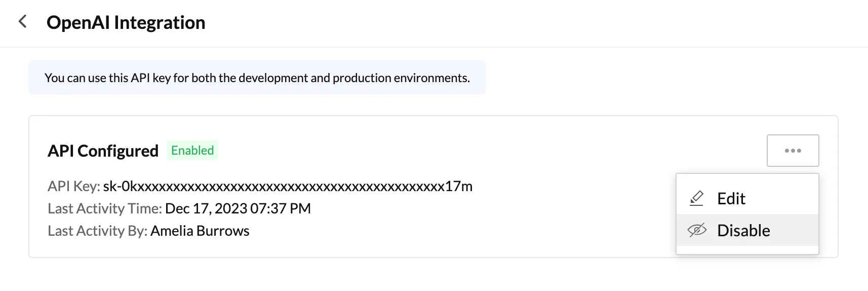Open the three-dot more options button

tap(793, 151)
